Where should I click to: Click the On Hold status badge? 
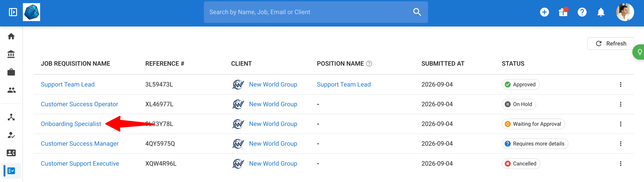click(519, 104)
